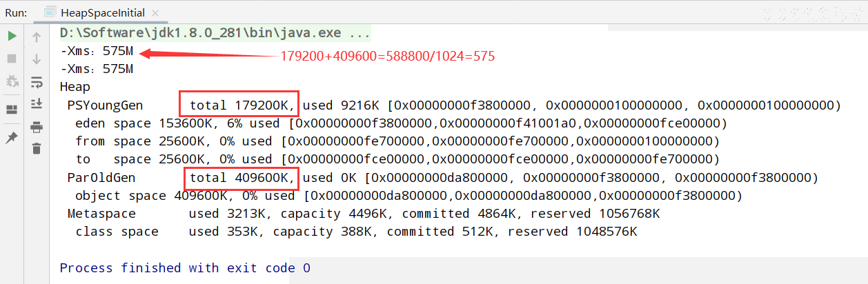Screen dimensions: 868x284
Task: Open the Restore Layout icon
Action: pyautogui.click(x=12, y=110)
